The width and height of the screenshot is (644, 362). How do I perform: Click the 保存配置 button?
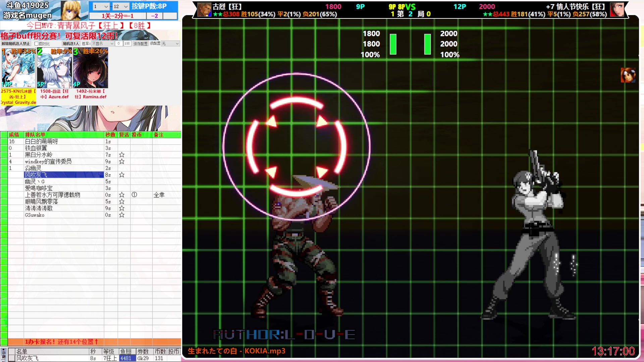[141, 44]
